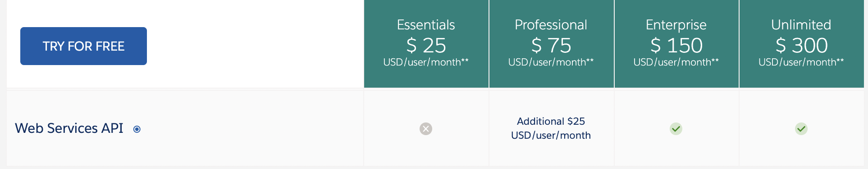This screenshot has width=868, height=169.
Task: Click the $ 25 price text
Action: pyautogui.click(x=426, y=45)
